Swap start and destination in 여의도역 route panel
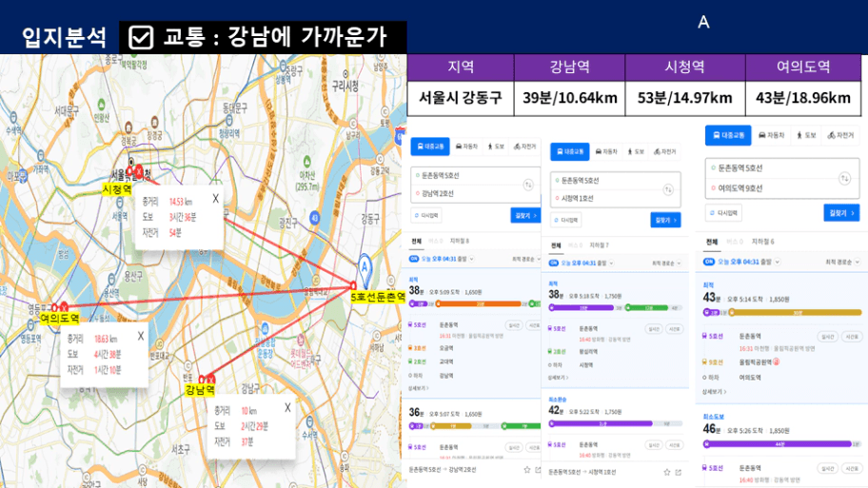This screenshot has height=488, width=868. tap(844, 178)
